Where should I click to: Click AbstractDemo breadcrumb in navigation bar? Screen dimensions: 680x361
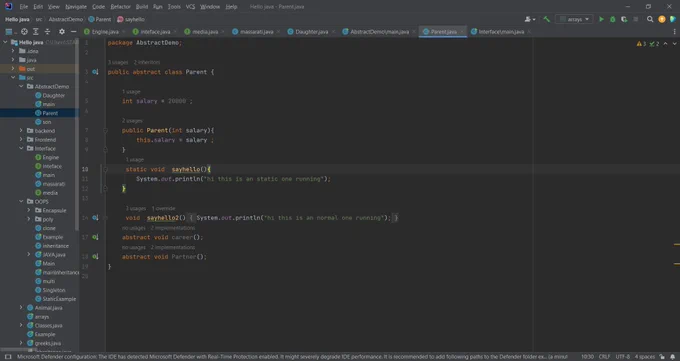pyautogui.click(x=65, y=19)
